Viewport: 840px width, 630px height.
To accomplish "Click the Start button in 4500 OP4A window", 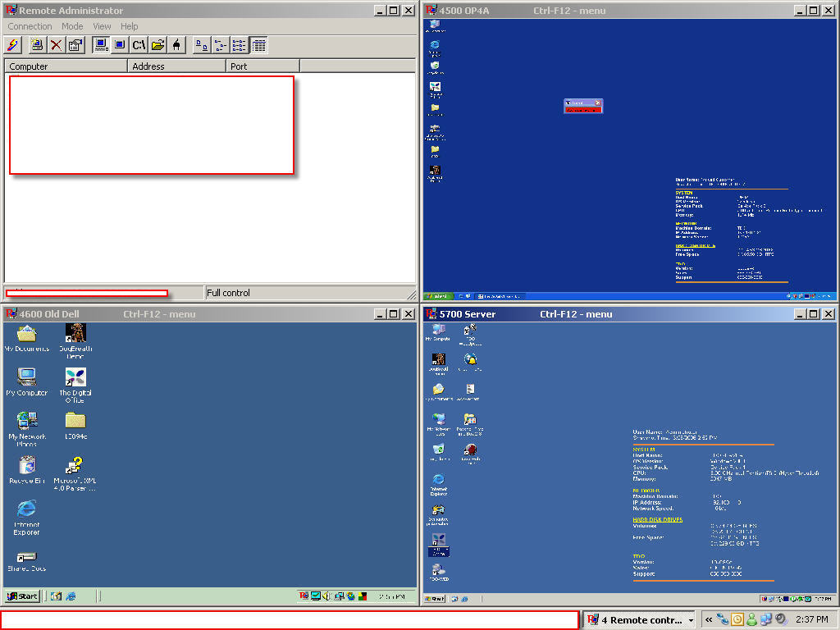I will click(x=438, y=295).
